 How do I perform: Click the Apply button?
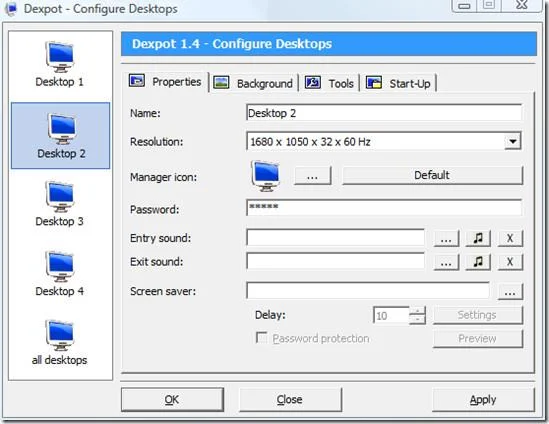pos(483,399)
